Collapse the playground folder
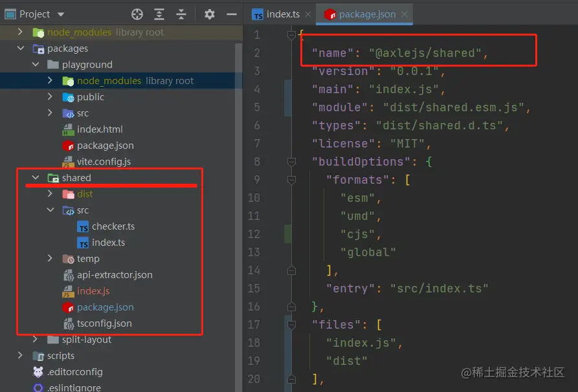 point(36,65)
